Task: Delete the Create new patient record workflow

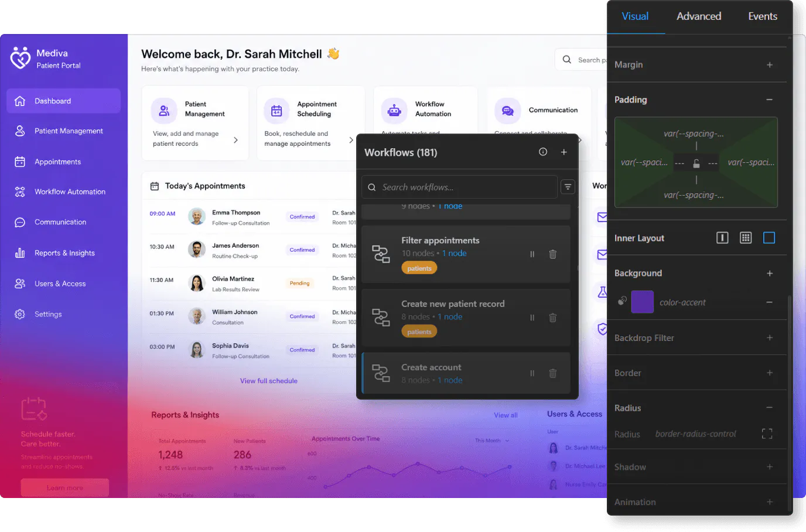Action: click(x=552, y=318)
